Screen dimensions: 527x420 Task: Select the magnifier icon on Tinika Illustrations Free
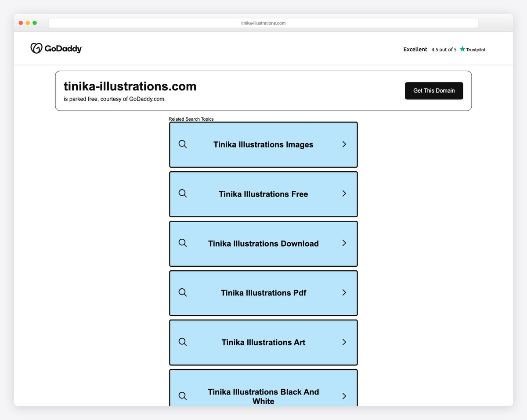click(183, 194)
